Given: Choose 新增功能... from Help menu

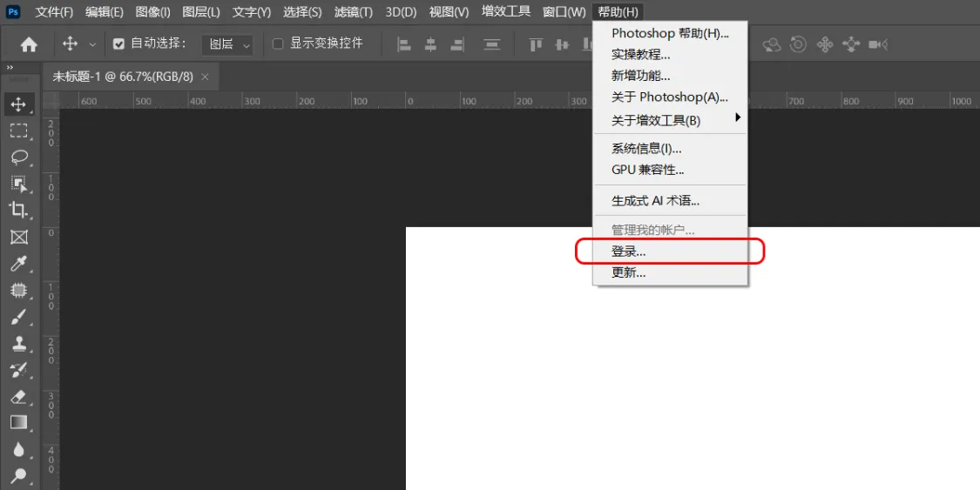Looking at the screenshot, I should (x=670, y=76).
